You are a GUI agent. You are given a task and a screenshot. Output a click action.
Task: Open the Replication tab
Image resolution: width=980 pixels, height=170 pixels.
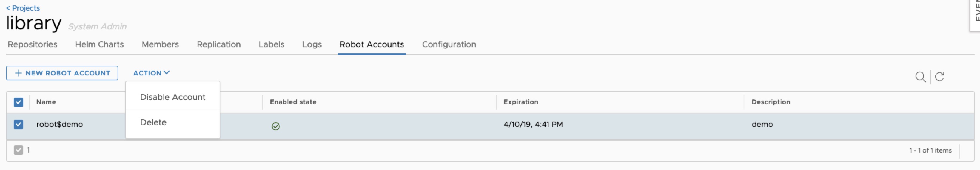click(x=219, y=45)
